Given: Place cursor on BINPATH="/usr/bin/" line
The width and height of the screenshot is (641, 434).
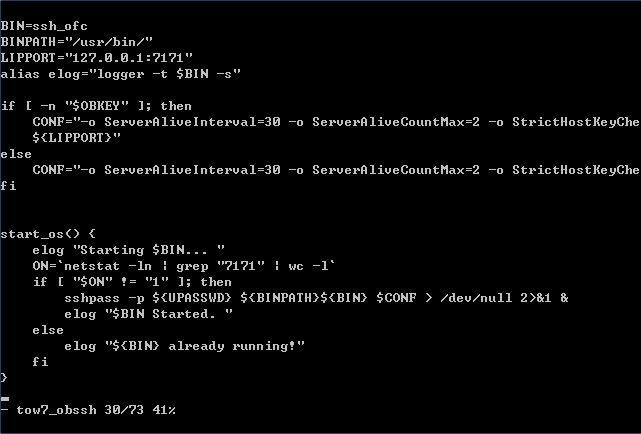Looking at the screenshot, I should coord(76,42).
